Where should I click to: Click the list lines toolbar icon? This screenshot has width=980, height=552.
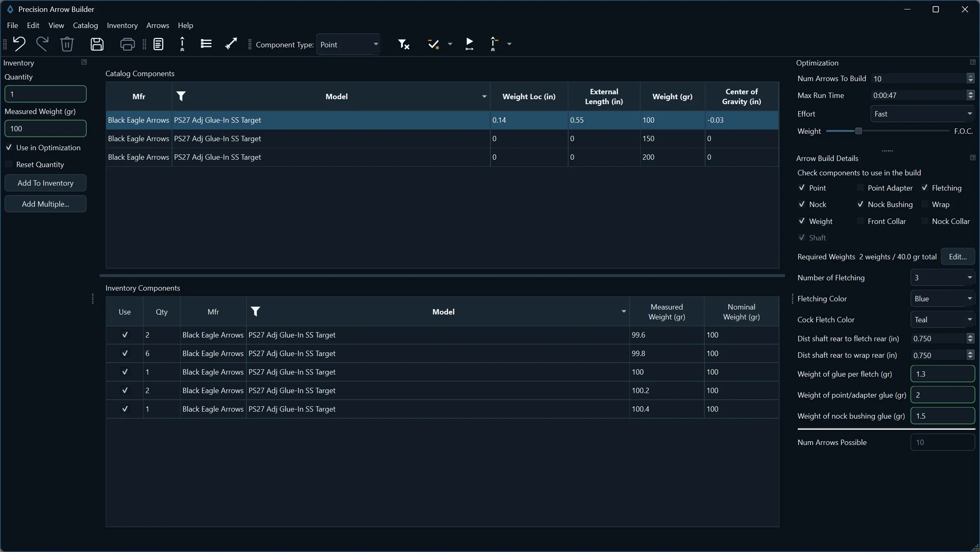[206, 44]
